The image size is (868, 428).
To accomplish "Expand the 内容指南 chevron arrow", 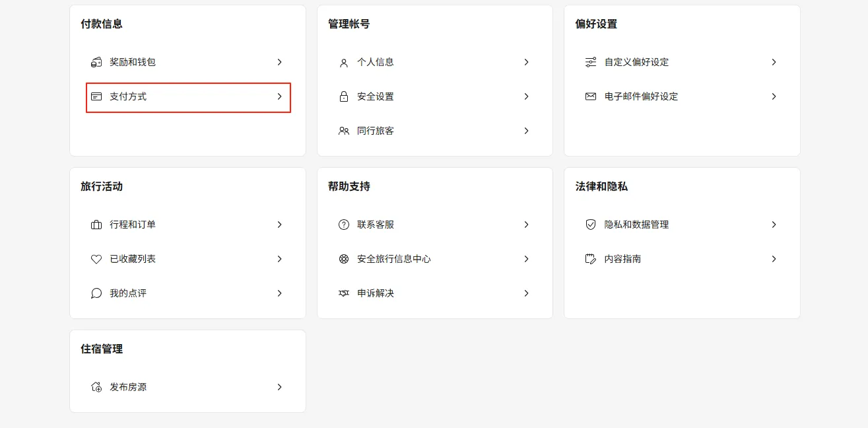I will click(774, 259).
